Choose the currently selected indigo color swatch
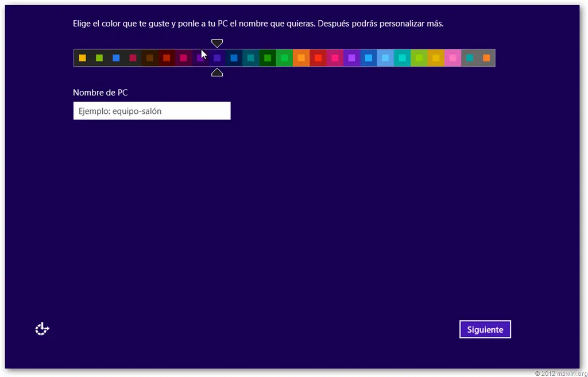The image size is (588, 377). pos(217,58)
